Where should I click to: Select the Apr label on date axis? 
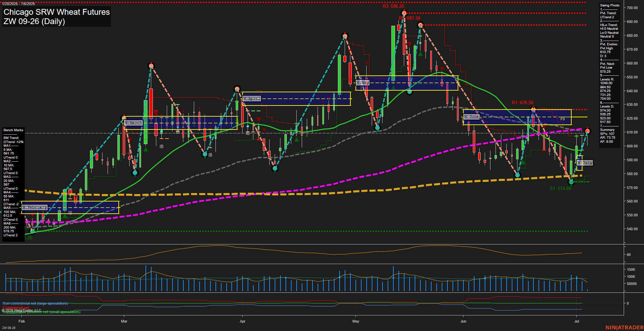[243, 321]
